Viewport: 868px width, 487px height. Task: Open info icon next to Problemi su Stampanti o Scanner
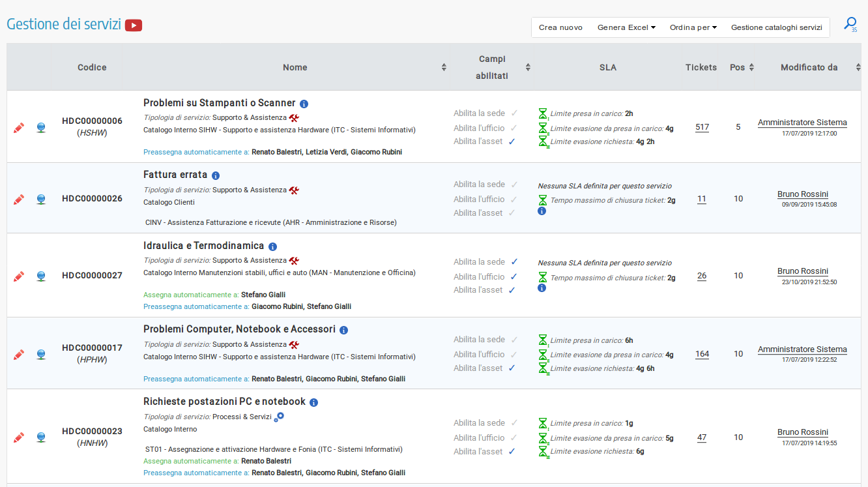304,104
